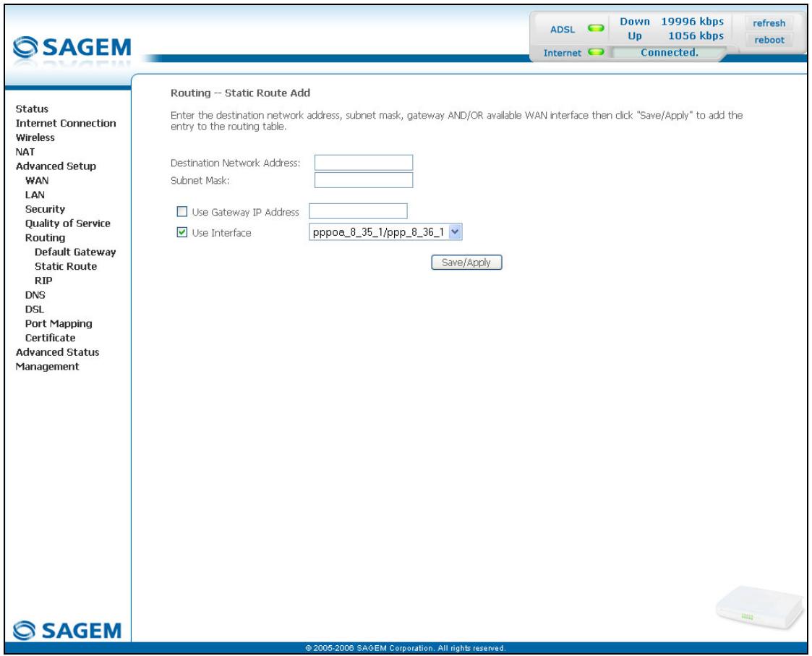
Task: Open the WAN submenu
Action: pos(37,180)
